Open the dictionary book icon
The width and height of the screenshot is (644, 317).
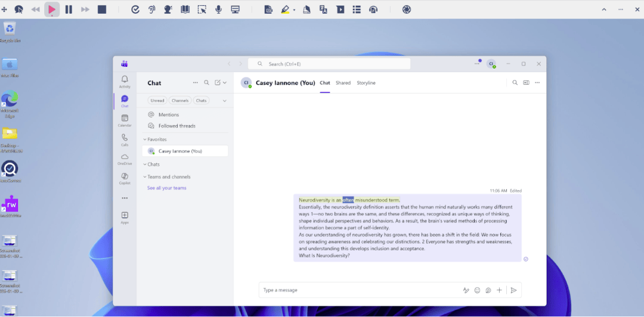(x=185, y=10)
